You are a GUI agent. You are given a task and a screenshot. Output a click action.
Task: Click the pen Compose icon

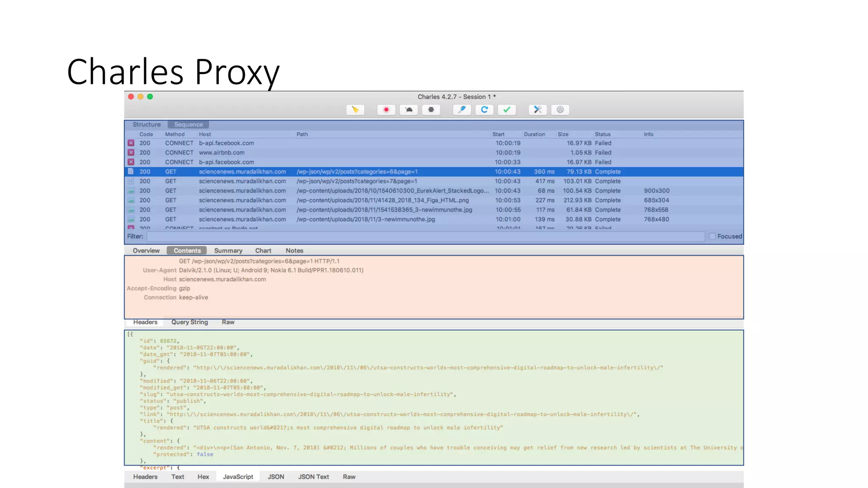click(462, 110)
